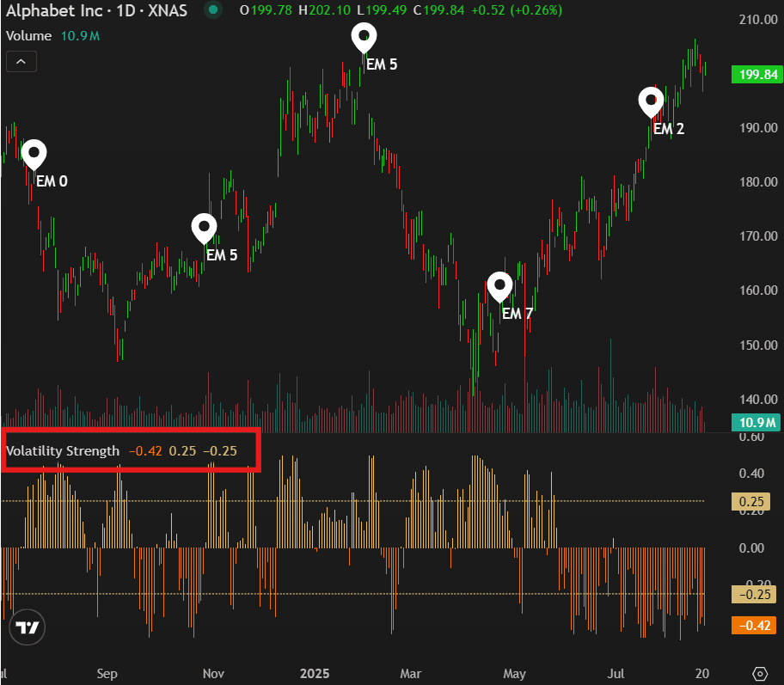Screen dimensions: 784x685
Task: Select the Alphabet Inc symbol title
Action: pyautogui.click(x=96, y=10)
